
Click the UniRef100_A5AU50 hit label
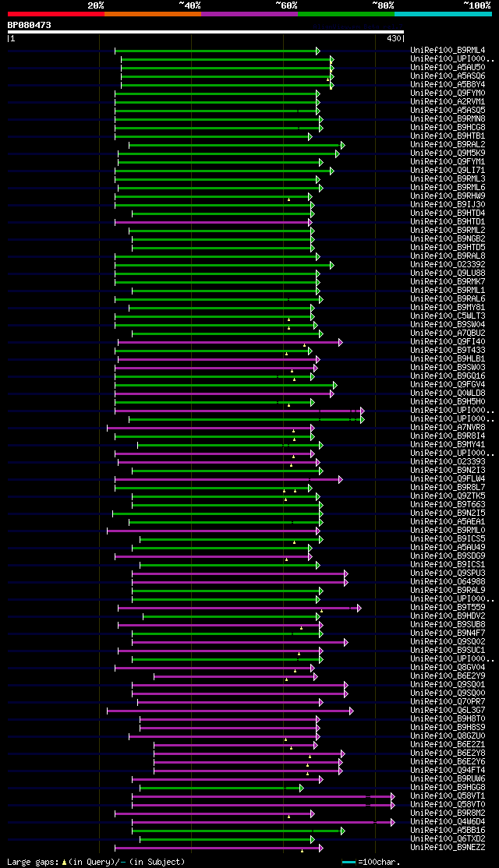448,68
